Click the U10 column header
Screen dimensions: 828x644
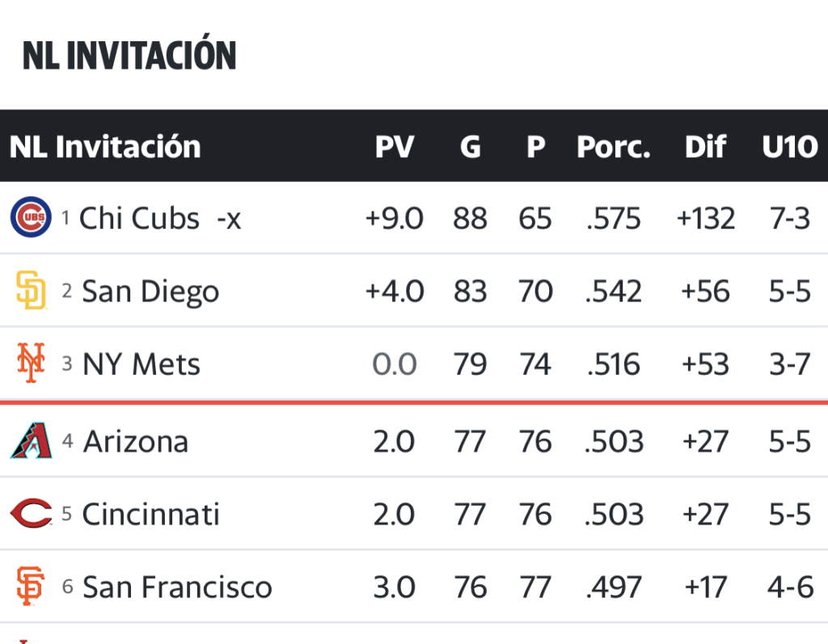789,147
